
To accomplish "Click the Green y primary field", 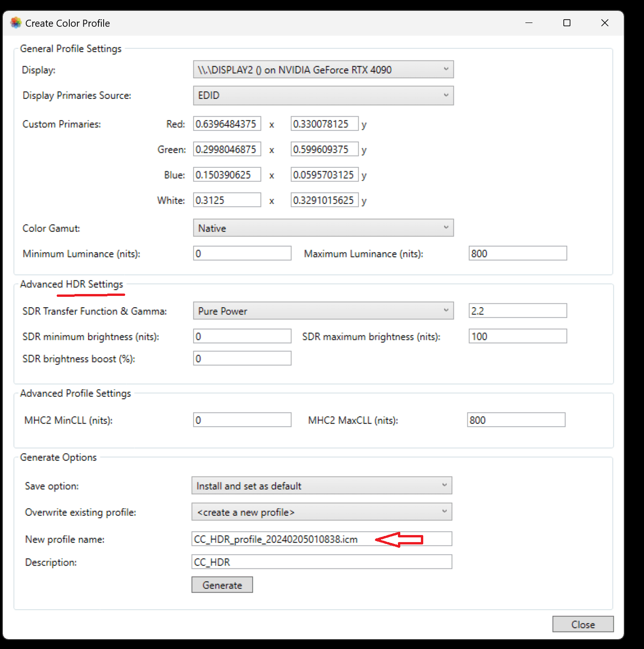I will [x=324, y=149].
